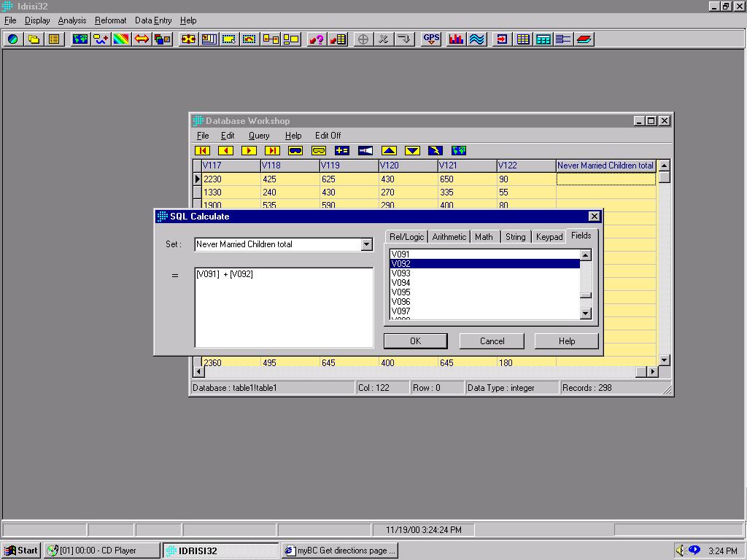Click the GPS icon in main toolbar

[x=431, y=39]
